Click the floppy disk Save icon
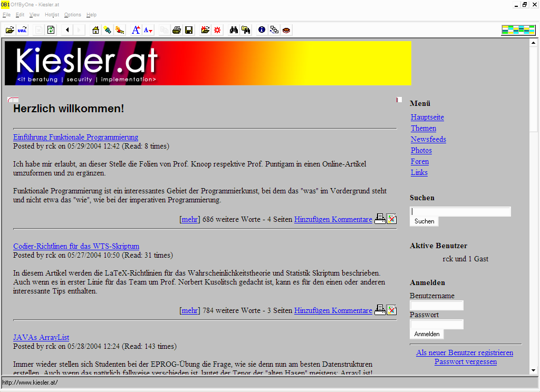This screenshot has width=540, height=392. point(189,30)
